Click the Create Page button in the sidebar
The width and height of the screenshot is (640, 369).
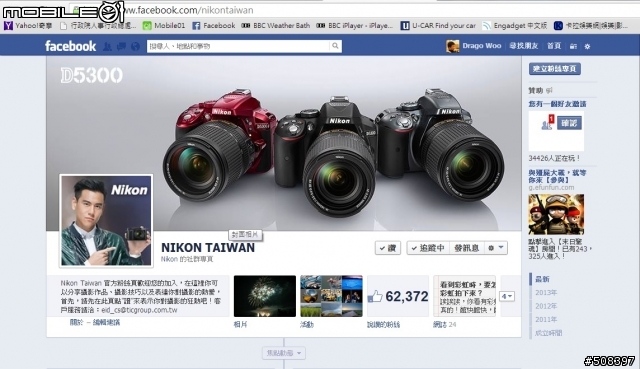[x=555, y=69]
